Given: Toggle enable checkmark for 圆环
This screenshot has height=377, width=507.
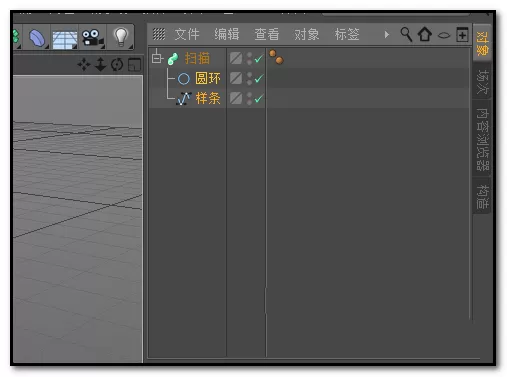Looking at the screenshot, I should [x=259, y=79].
